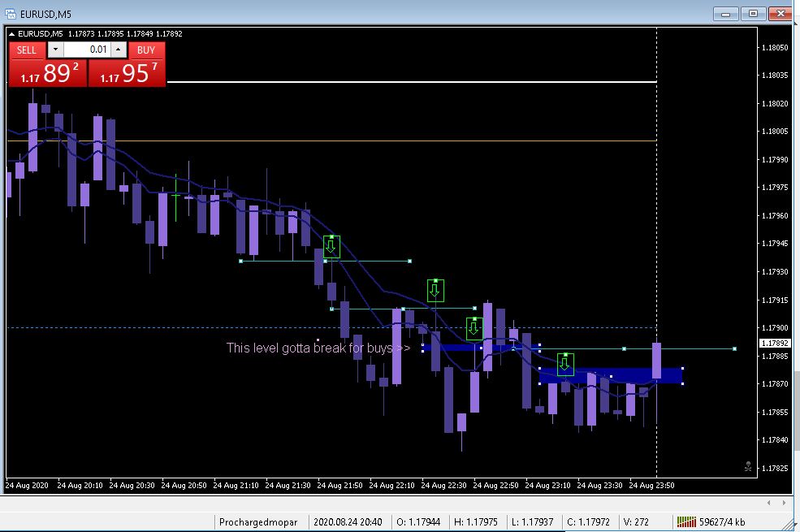The width and height of the screenshot is (800, 532).
Task: Click the skull icon at chart bottom right
Action: [x=748, y=466]
